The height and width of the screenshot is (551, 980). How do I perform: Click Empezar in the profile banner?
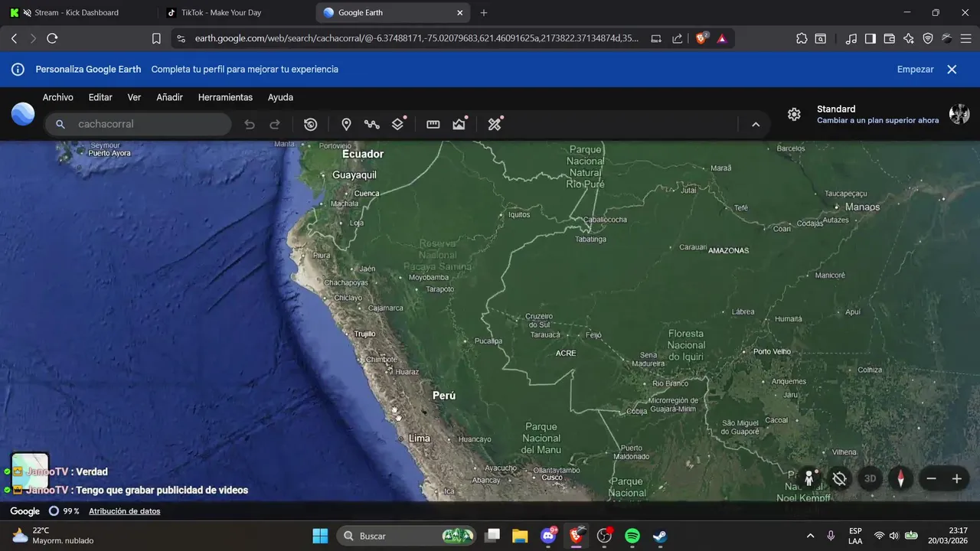coord(915,69)
